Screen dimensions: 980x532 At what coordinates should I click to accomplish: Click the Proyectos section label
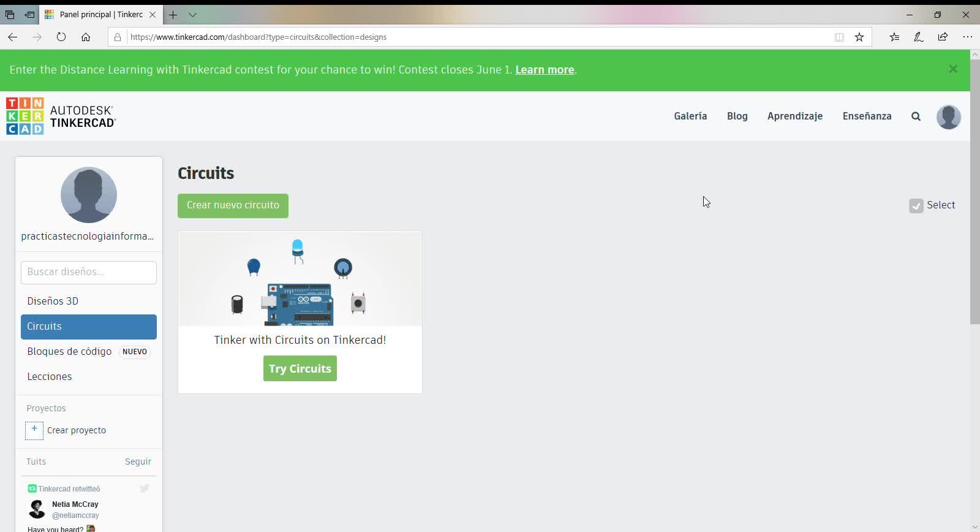pyautogui.click(x=46, y=408)
